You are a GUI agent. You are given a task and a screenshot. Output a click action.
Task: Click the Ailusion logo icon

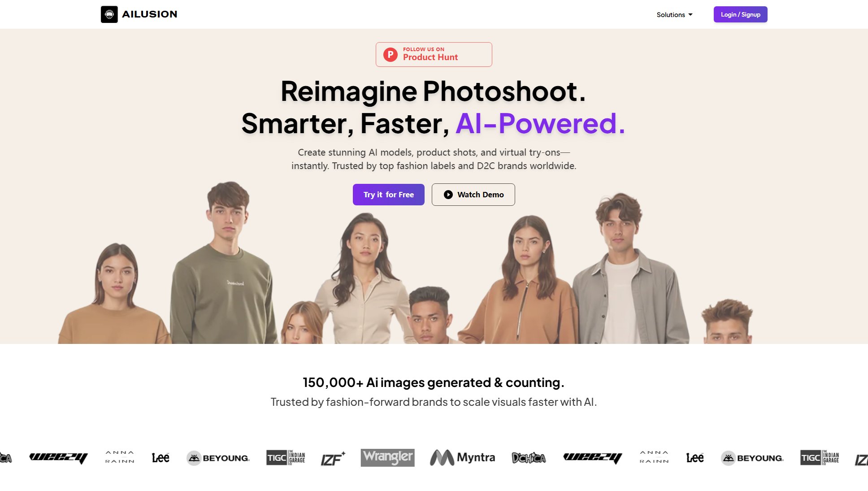109,14
